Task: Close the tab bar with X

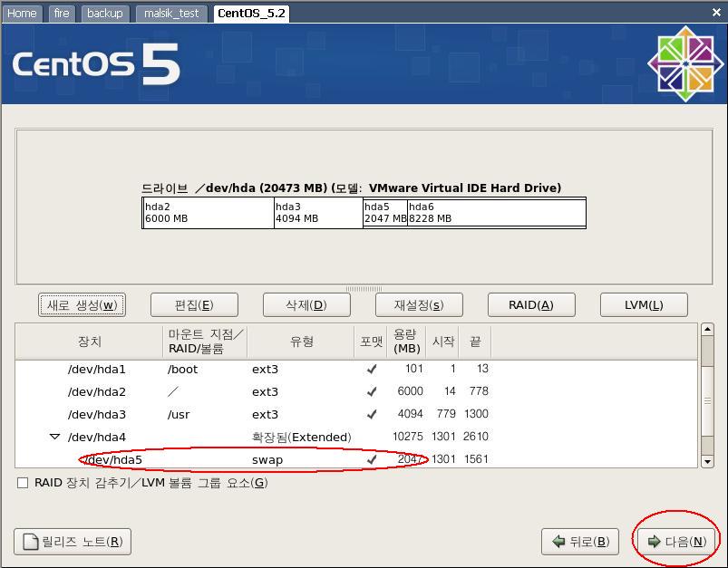Action: (x=716, y=13)
